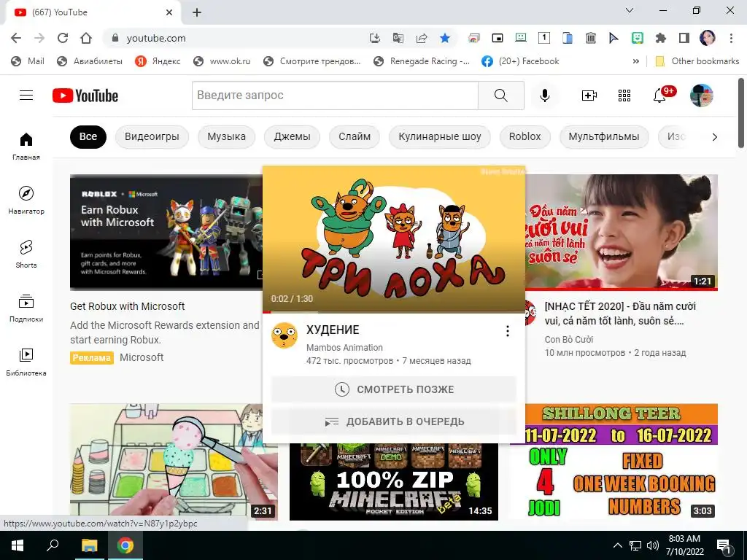Select the Мультфильмы filter chip
The width and height of the screenshot is (747, 560).
[604, 136]
